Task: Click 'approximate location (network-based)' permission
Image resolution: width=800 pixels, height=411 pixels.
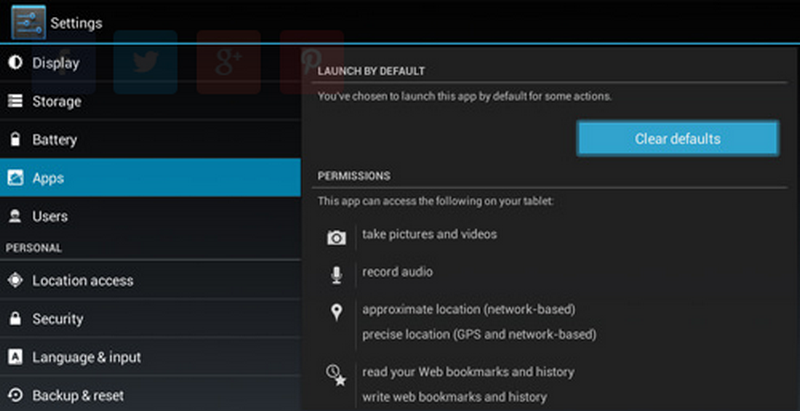Action: click(469, 310)
